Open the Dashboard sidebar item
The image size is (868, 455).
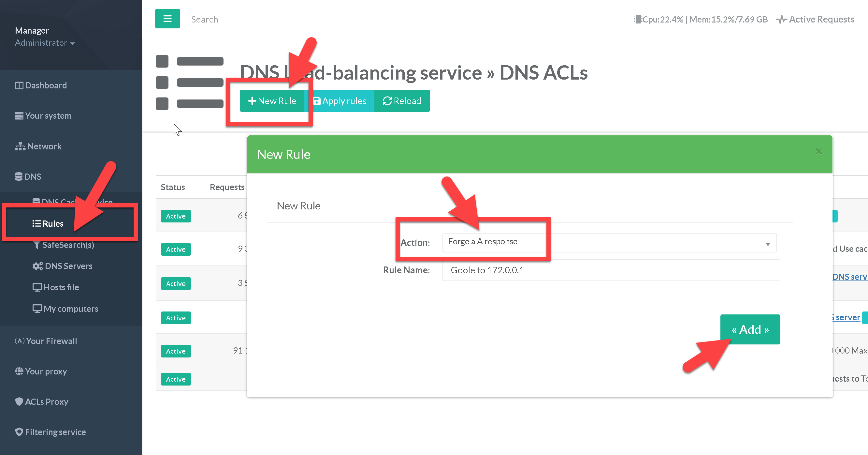pos(41,85)
